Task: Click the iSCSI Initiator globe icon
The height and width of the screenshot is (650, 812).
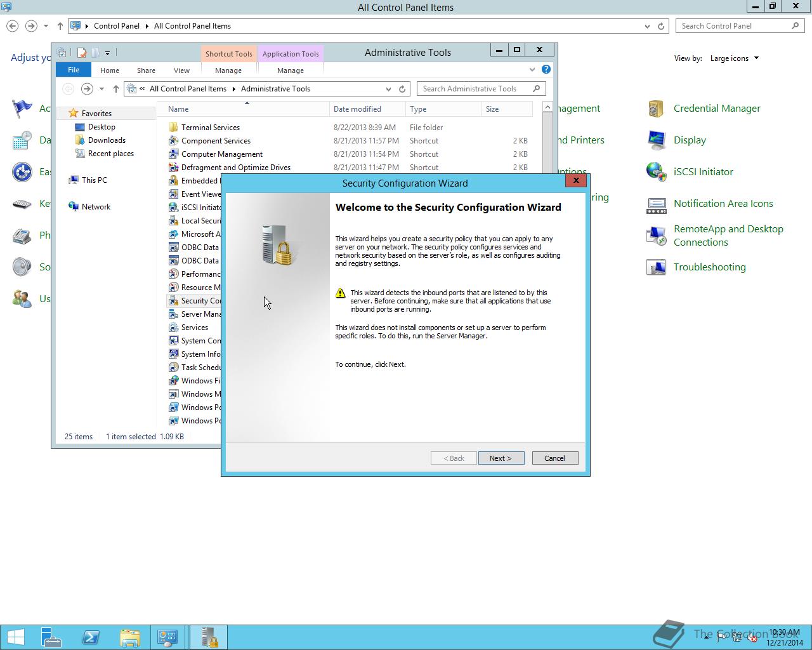Action: (x=656, y=172)
